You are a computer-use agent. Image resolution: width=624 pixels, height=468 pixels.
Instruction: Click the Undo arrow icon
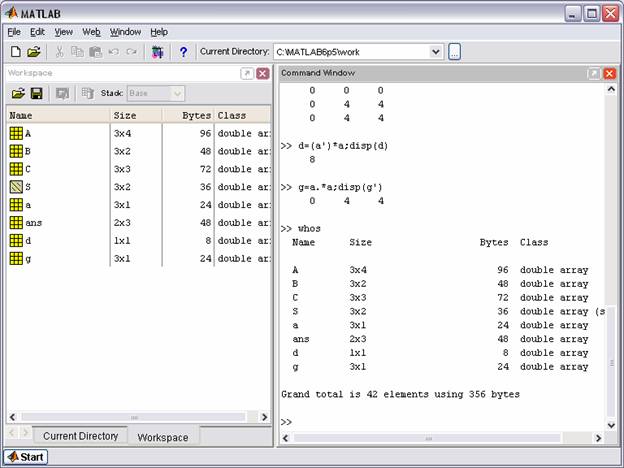[113, 52]
